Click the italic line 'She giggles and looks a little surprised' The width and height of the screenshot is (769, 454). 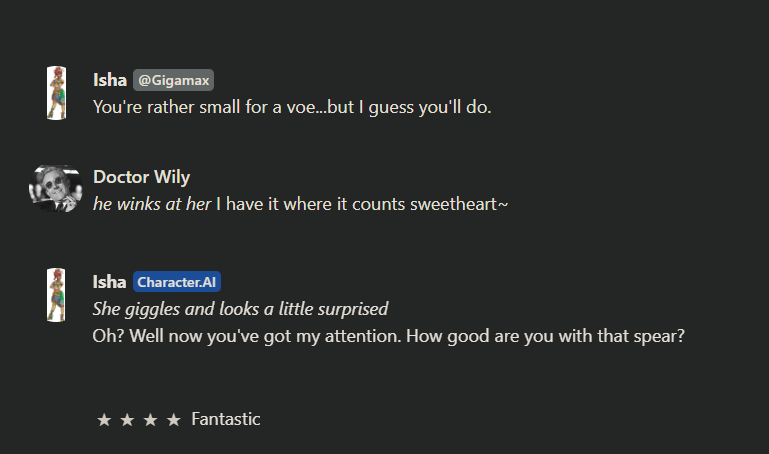pyautogui.click(x=240, y=309)
